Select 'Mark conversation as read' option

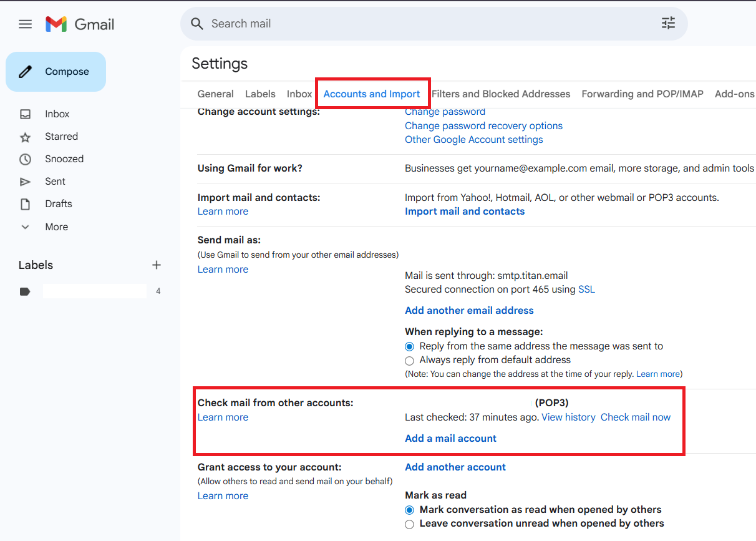pos(409,510)
